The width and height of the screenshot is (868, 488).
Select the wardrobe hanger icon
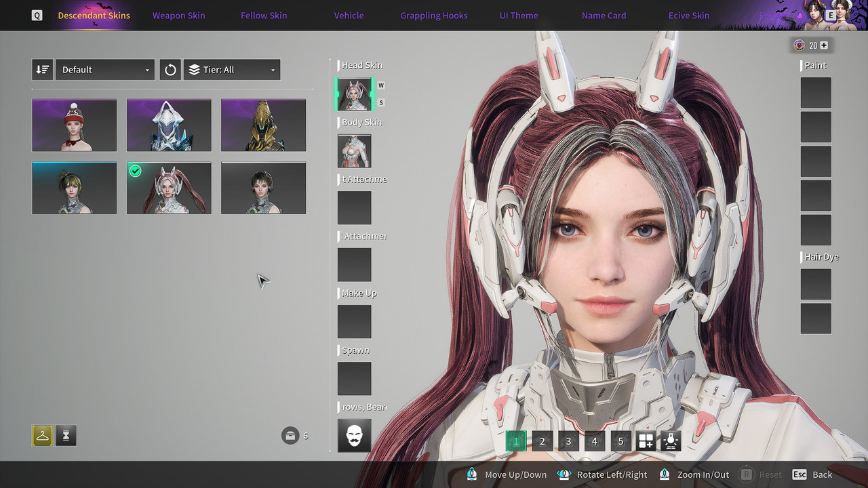coord(42,436)
